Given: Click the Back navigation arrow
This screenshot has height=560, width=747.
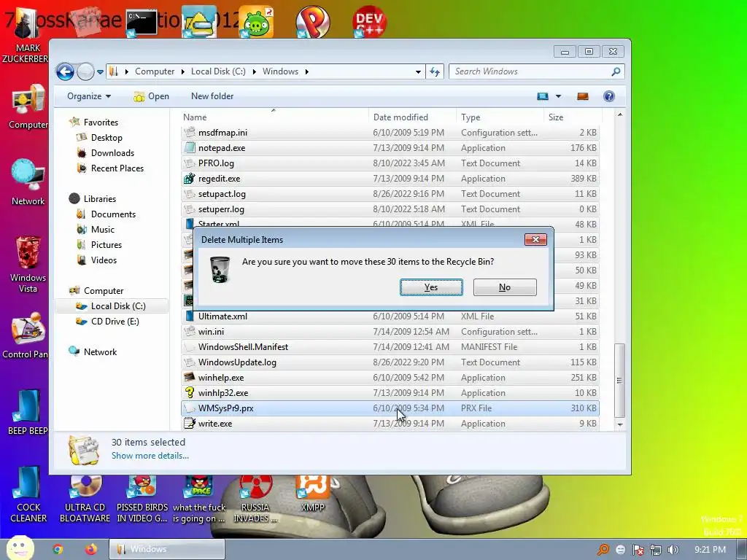Looking at the screenshot, I should coord(65,72).
